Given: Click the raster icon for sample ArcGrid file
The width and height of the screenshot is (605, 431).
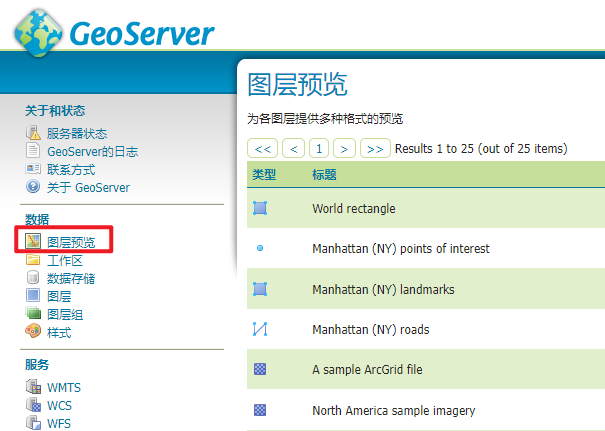Looking at the screenshot, I should coord(260,369).
